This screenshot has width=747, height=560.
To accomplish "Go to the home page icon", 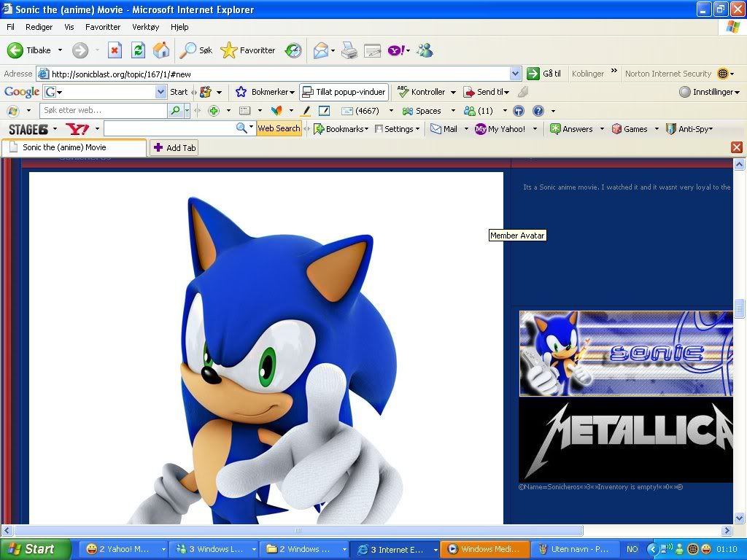I will pos(161,50).
